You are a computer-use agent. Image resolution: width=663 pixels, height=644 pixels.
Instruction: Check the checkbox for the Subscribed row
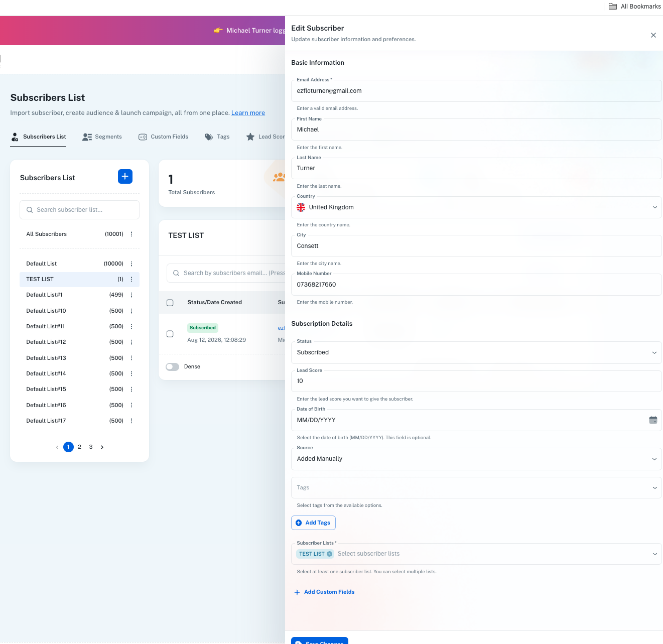click(170, 334)
